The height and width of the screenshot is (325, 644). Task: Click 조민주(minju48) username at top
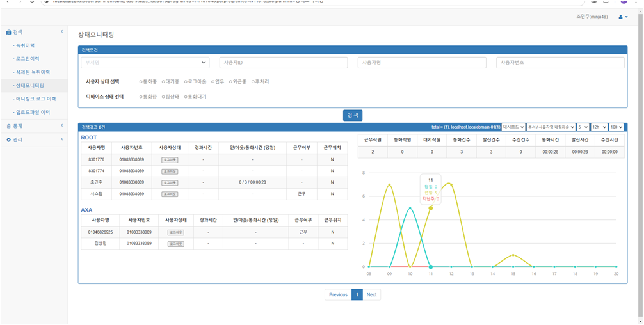[593, 17]
